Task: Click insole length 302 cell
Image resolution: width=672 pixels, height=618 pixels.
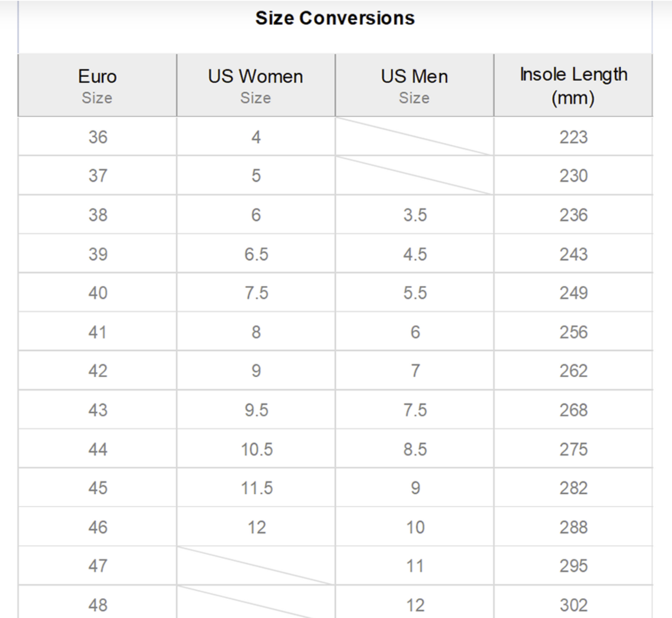Action: click(573, 605)
